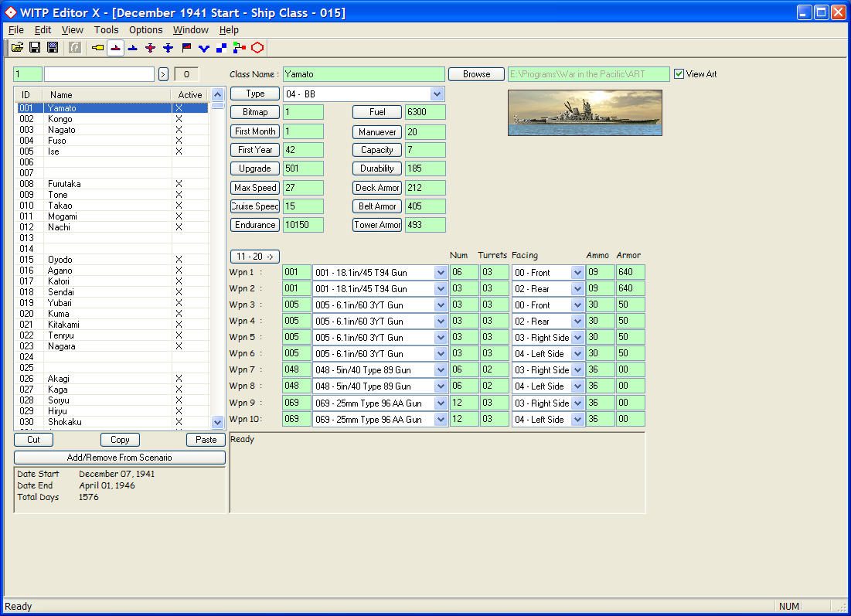Click the grayed-out function icon in toolbar
Viewport: 851px width, 616px height.
click(x=75, y=48)
